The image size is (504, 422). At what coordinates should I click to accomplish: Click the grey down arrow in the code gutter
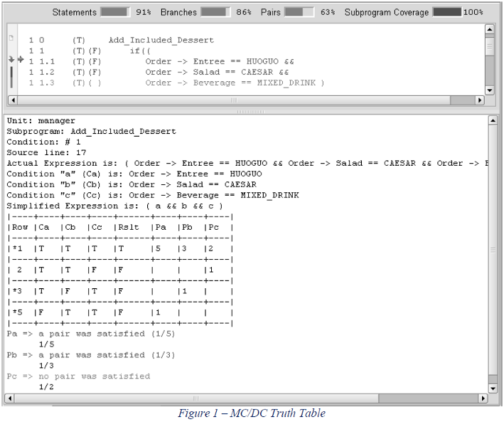coord(11,60)
